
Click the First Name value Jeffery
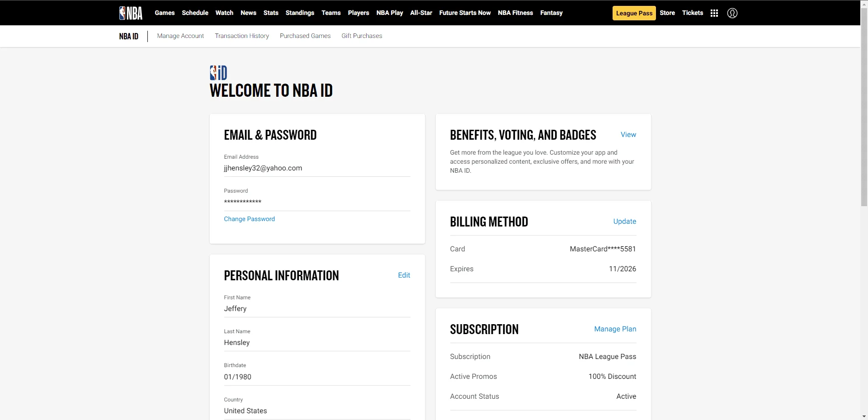[x=235, y=309]
